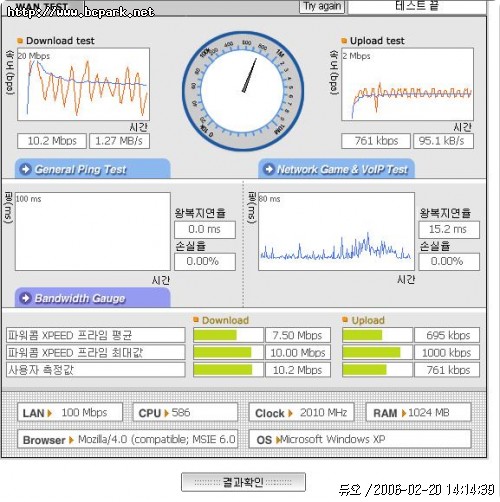Click the VoIP ping latency graph
Image resolution: width=500 pixels, height=502 pixels.
coord(336,231)
